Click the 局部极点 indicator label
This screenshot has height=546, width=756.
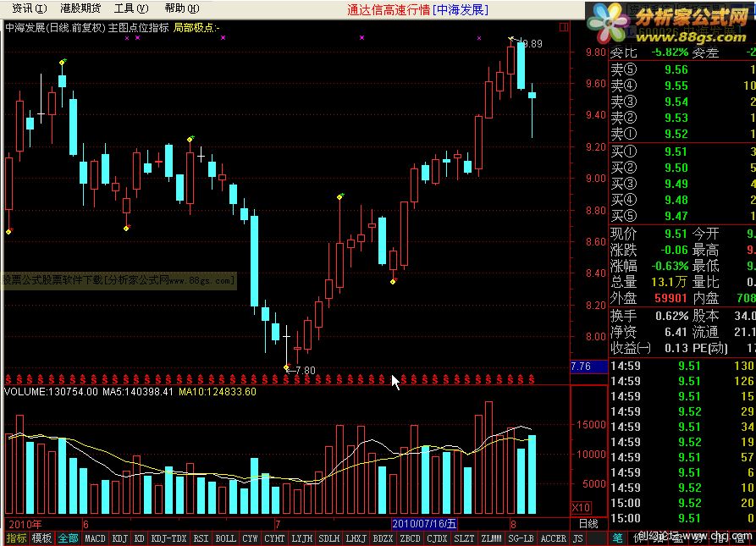point(196,28)
